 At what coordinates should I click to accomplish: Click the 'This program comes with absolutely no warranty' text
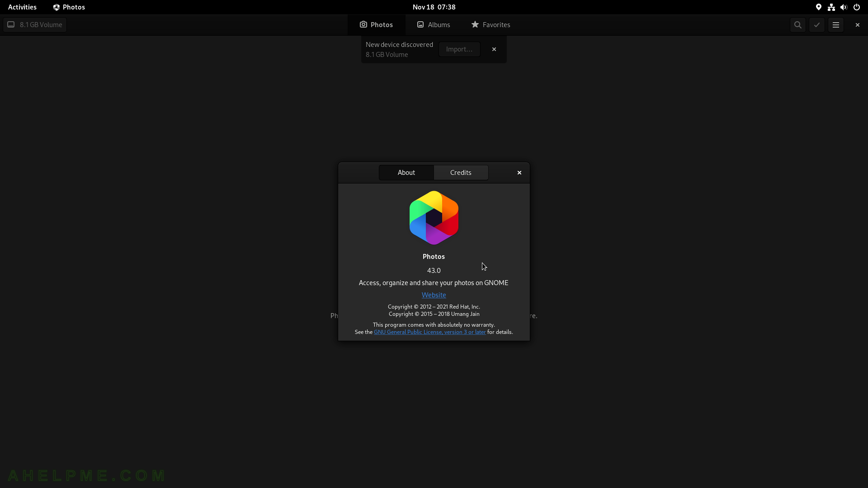click(434, 325)
